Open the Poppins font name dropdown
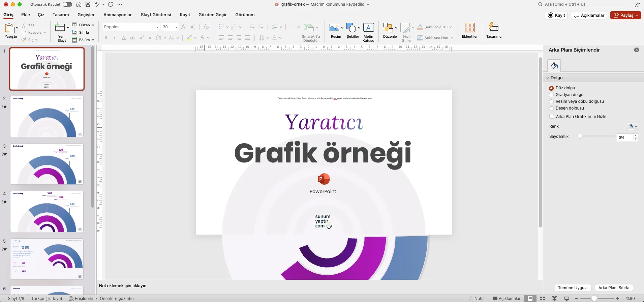 [157, 27]
